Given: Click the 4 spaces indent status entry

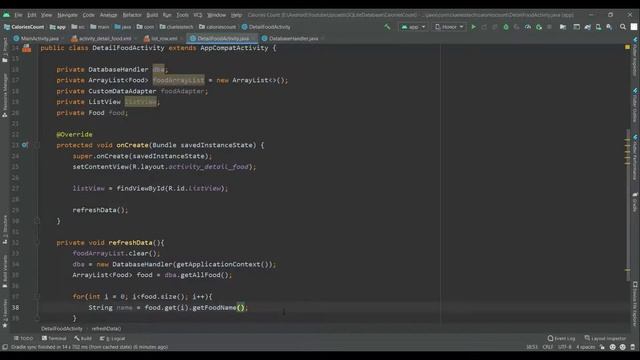Looking at the screenshot, I should click(586, 347).
